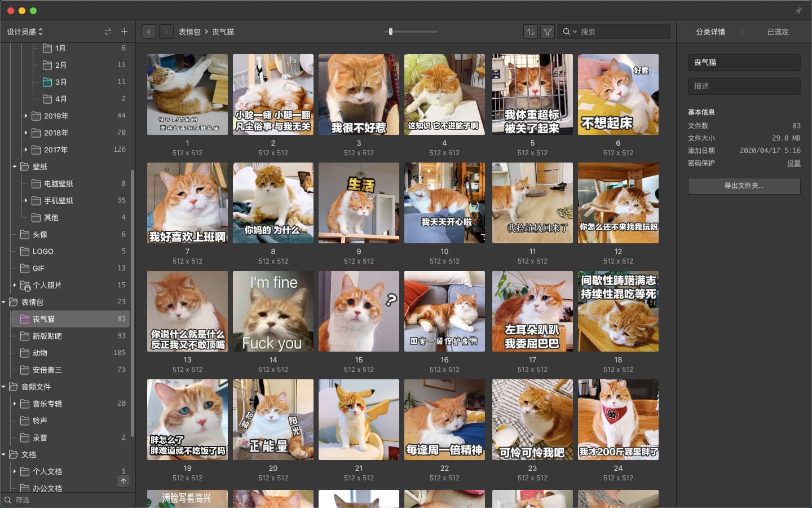Collapse the 壁纸 folder

click(15, 167)
